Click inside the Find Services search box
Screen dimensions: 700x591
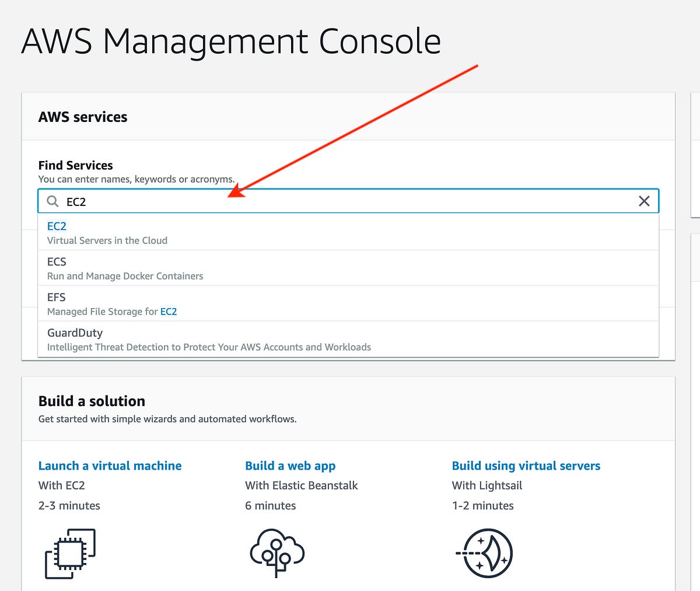(x=233, y=201)
